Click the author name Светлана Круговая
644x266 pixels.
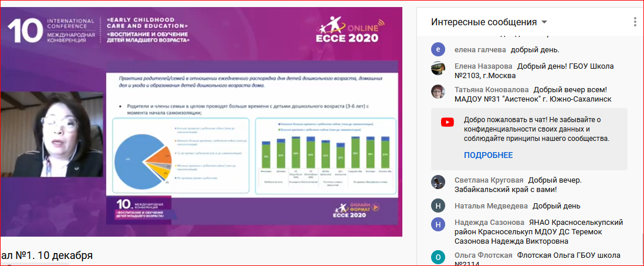click(x=489, y=180)
